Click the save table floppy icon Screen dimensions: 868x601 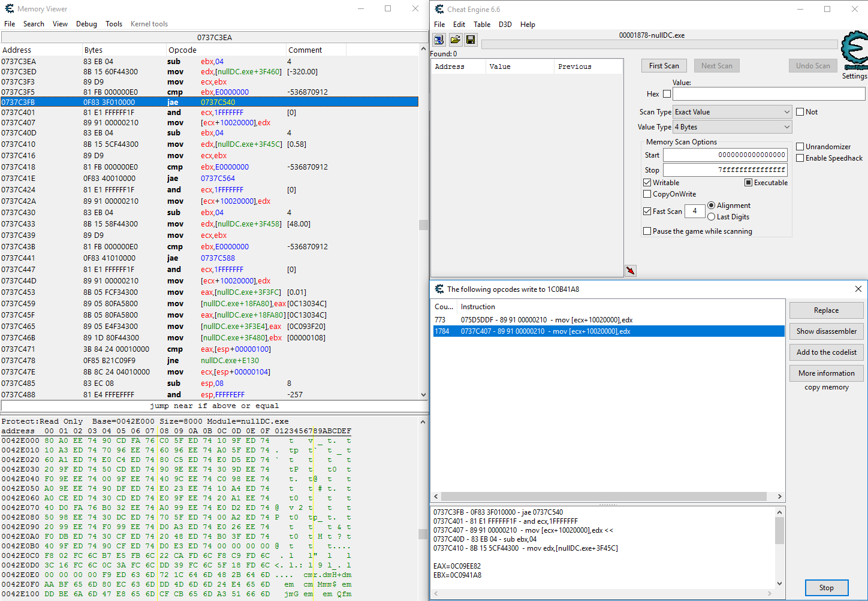click(x=471, y=40)
